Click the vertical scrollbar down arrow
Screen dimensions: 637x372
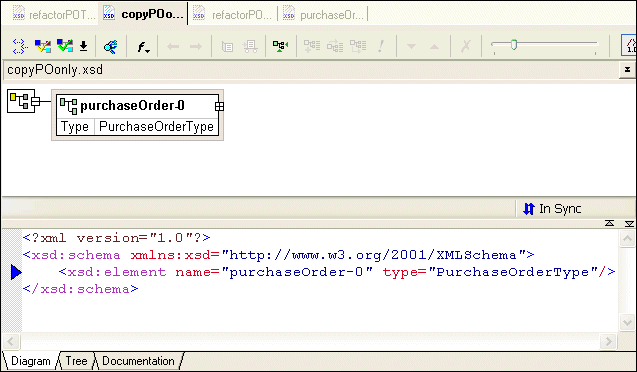pyautogui.click(x=627, y=322)
